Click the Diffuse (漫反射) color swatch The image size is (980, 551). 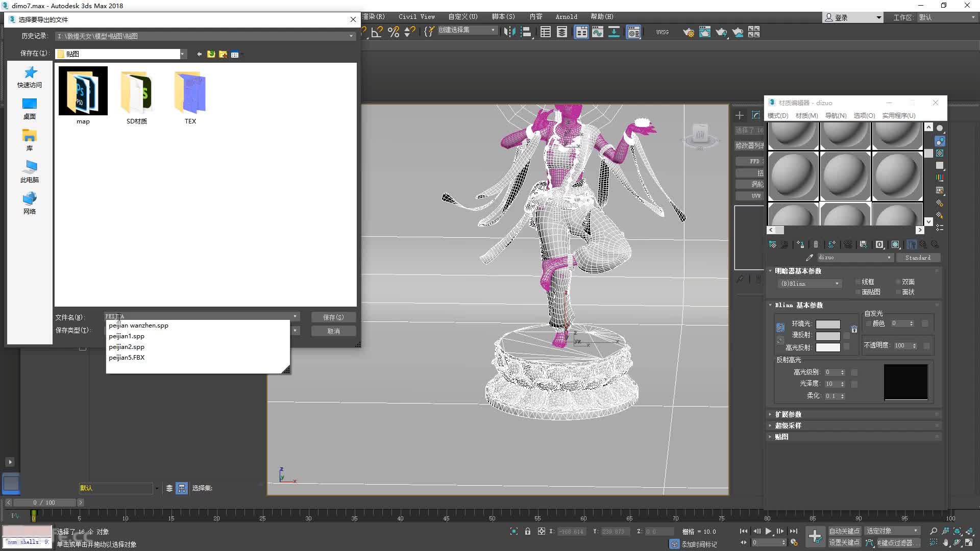coord(828,336)
